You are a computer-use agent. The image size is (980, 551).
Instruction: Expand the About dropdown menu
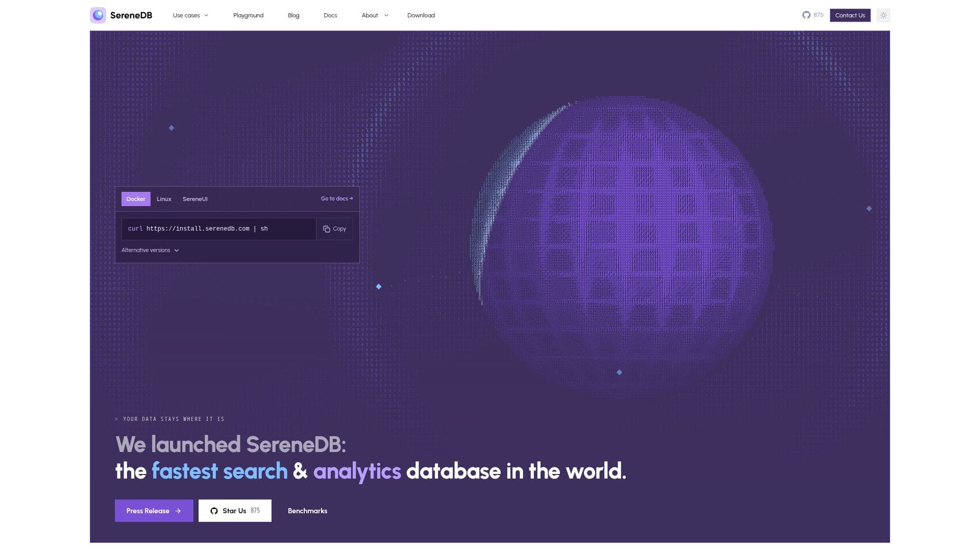click(375, 15)
